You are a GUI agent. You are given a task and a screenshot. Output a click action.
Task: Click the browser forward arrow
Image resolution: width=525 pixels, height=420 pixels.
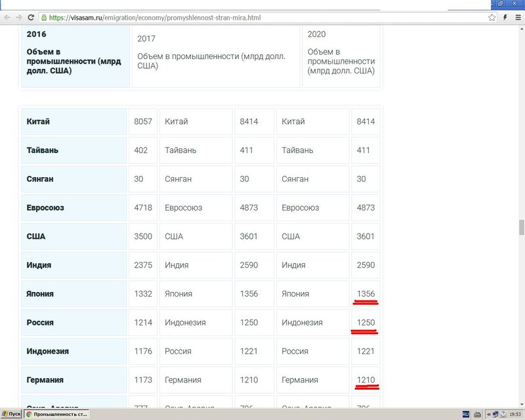point(19,18)
